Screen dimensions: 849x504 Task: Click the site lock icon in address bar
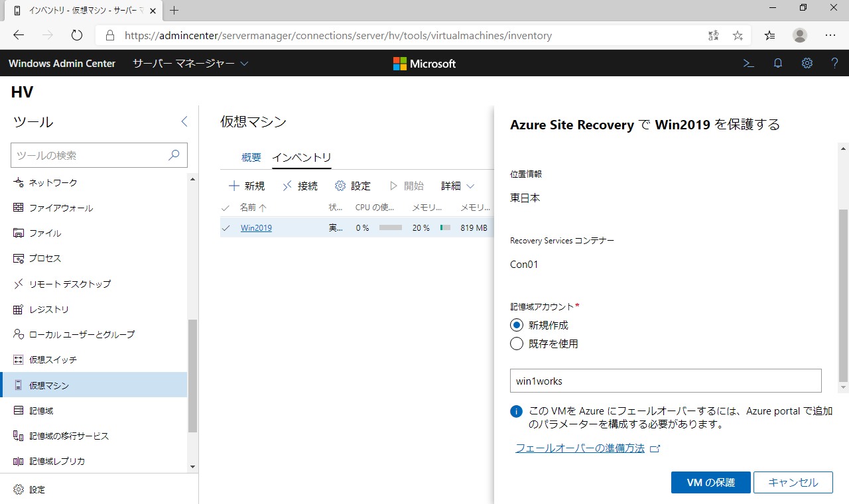click(110, 36)
